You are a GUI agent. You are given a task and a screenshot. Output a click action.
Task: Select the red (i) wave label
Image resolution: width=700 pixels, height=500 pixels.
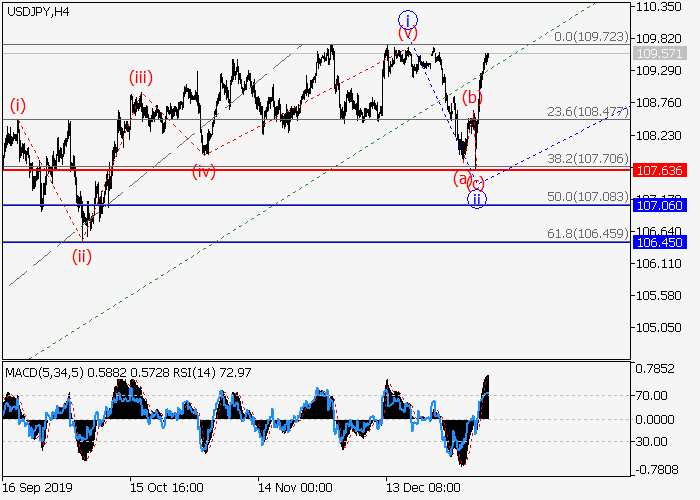(x=18, y=104)
